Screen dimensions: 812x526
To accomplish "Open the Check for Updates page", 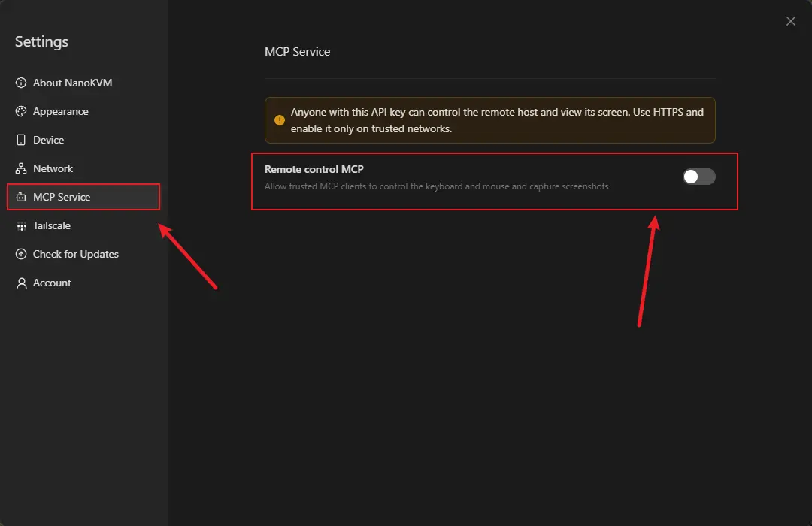I will (83, 254).
